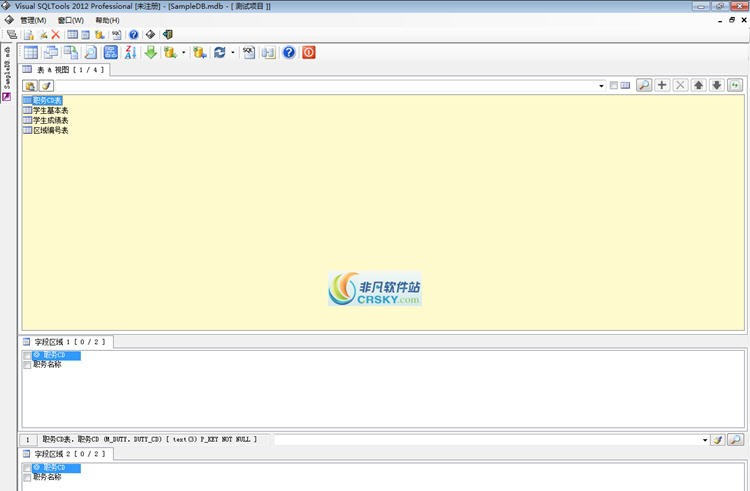Click the database with blue arrow icon

point(200,53)
